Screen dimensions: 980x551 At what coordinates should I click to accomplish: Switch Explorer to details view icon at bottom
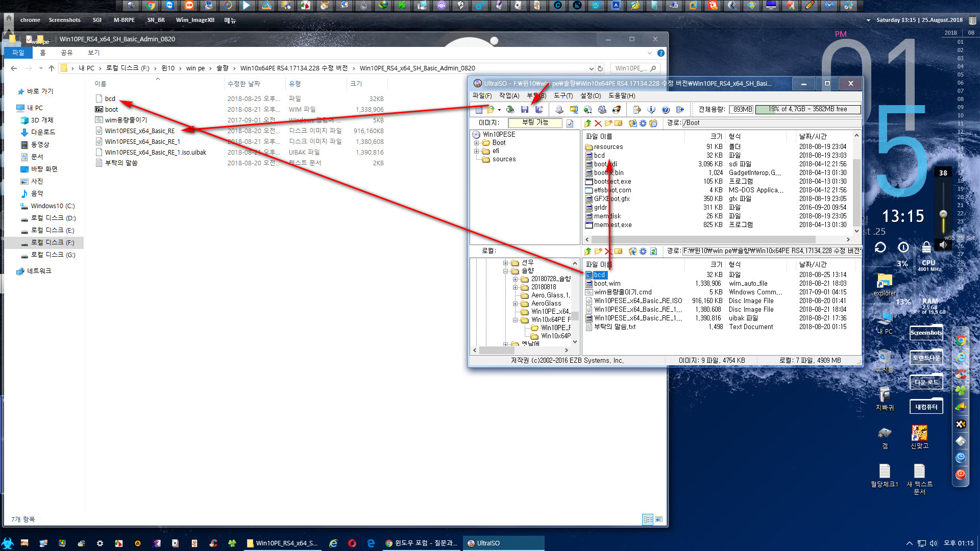pos(648,519)
